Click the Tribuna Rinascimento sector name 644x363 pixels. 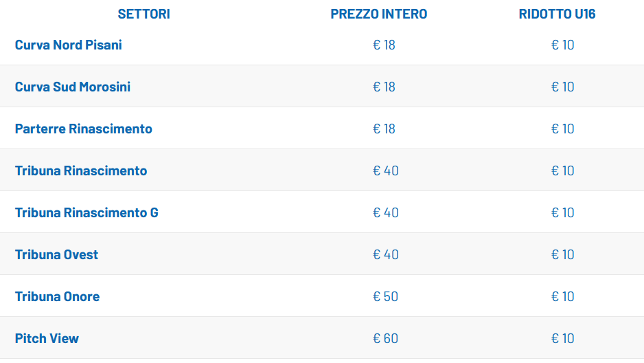(x=80, y=171)
